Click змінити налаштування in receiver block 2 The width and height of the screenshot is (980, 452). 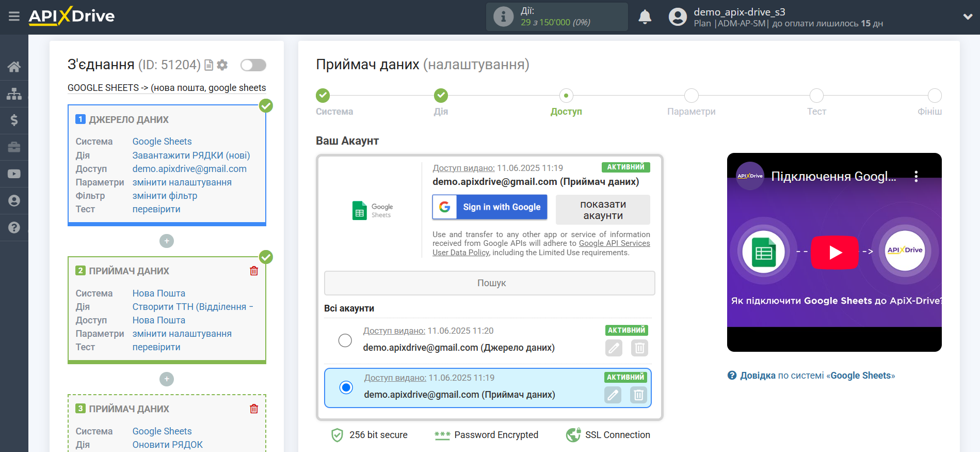182,334
